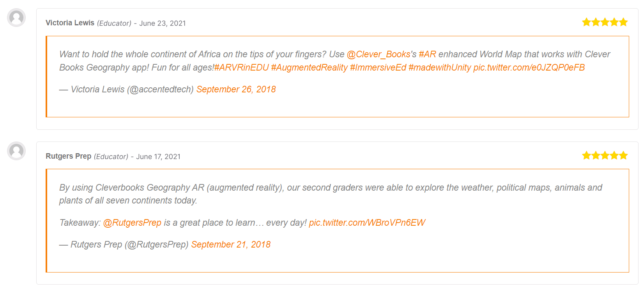Viewport: 644px width, 292px height.
Task: Click the third star in Victoria Lewis's rating
Action: 605,22
